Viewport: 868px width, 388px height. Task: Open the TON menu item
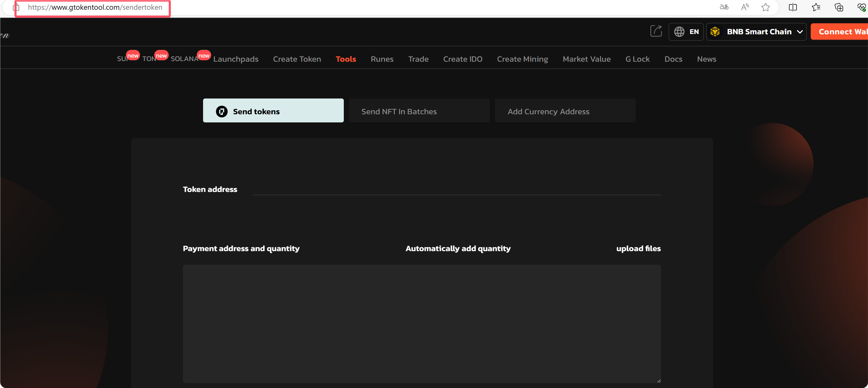149,59
